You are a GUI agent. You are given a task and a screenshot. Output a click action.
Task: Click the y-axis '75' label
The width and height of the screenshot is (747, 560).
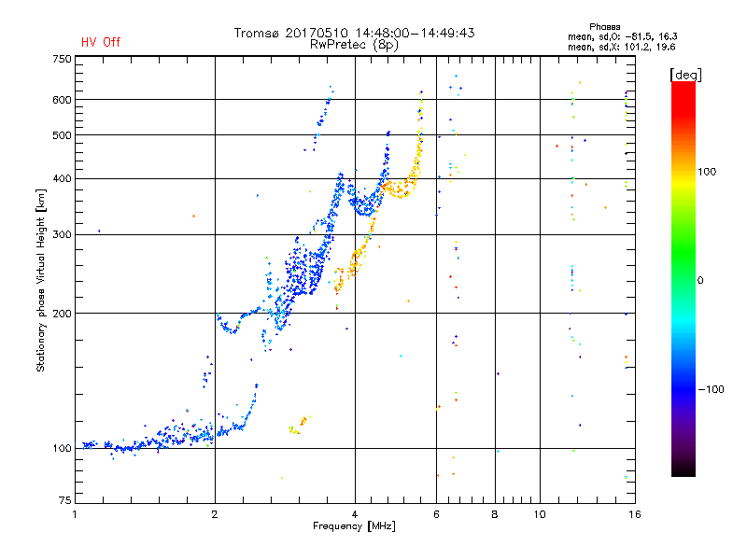pyautogui.click(x=65, y=500)
